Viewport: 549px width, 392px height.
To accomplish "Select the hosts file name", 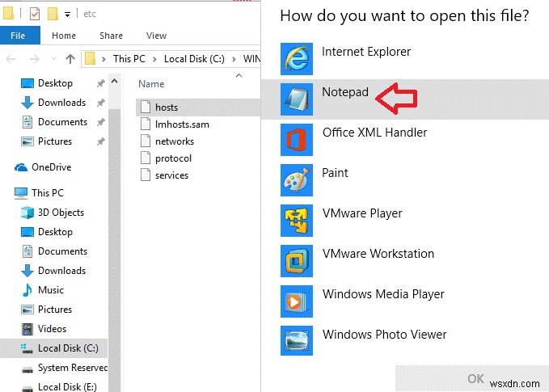I will click(167, 107).
